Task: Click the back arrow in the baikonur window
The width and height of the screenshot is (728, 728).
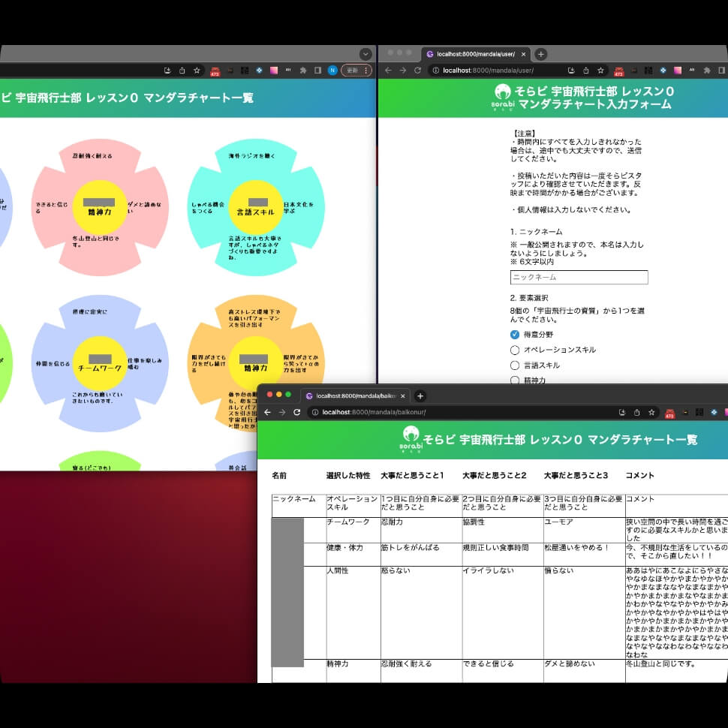Action: click(x=267, y=412)
